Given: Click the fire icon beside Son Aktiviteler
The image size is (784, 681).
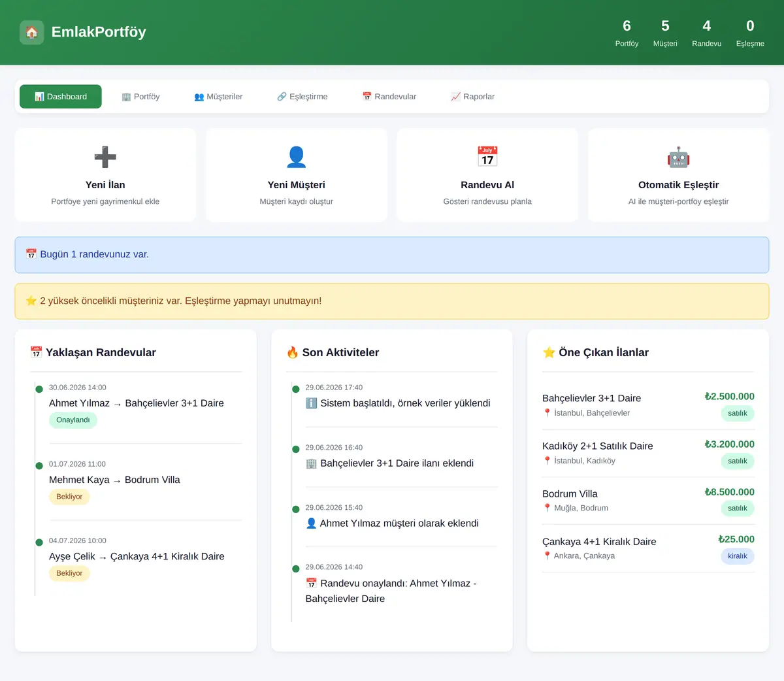Looking at the screenshot, I should click(x=293, y=352).
